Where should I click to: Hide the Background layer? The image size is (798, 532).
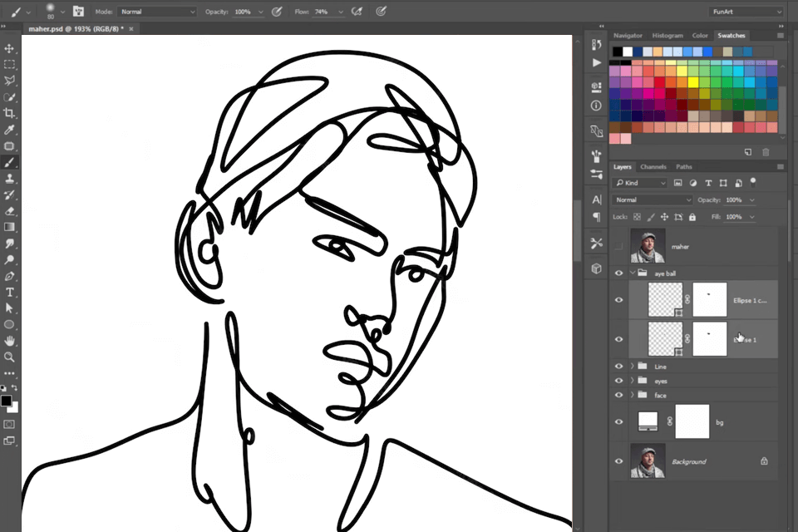pyautogui.click(x=618, y=461)
